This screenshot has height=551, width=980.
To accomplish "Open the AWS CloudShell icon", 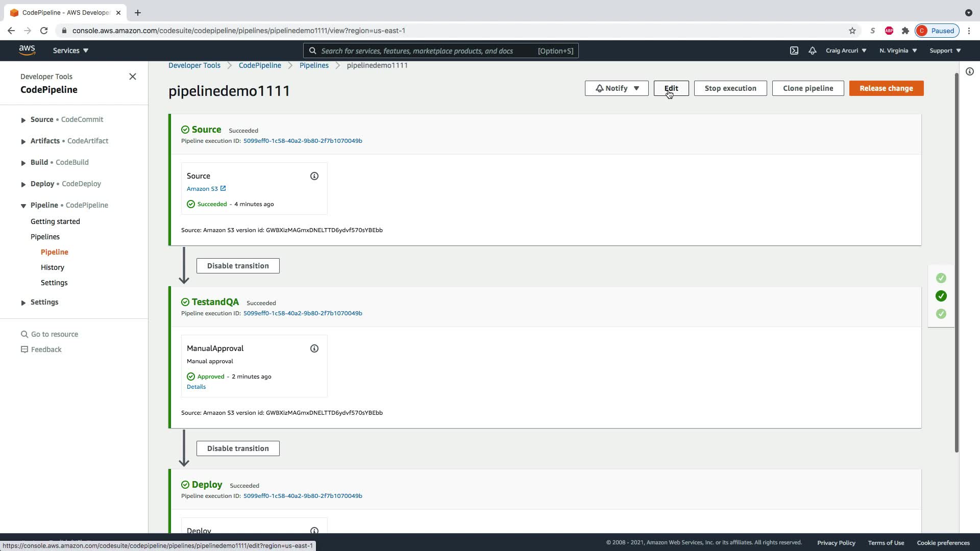I will (x=794, y=51).
